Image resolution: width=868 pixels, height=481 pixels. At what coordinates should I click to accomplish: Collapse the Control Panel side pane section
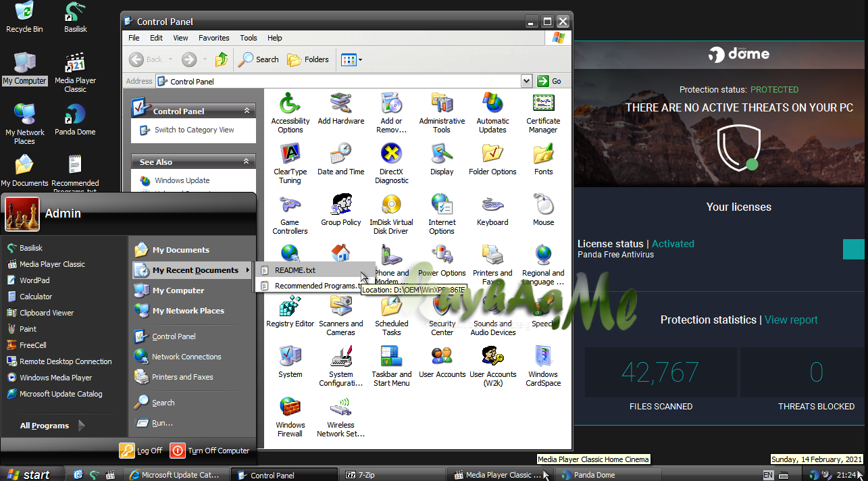tap(247, 111)
